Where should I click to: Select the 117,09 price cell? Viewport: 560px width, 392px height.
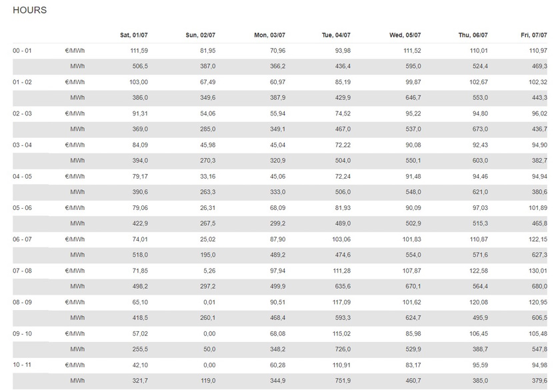(x=340, y=301)
